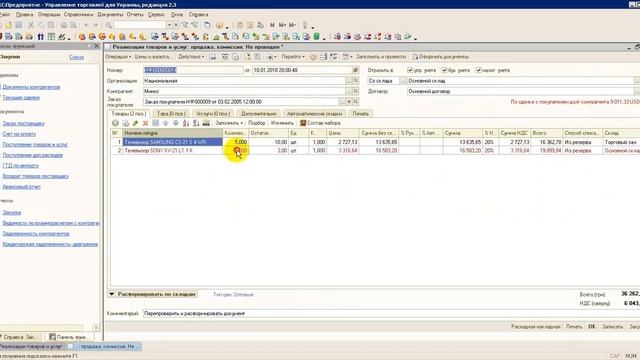Viewport: 640px width, 360px height.
Task: Click the Заполнить и провести button
Action: [x=381, y=57]
